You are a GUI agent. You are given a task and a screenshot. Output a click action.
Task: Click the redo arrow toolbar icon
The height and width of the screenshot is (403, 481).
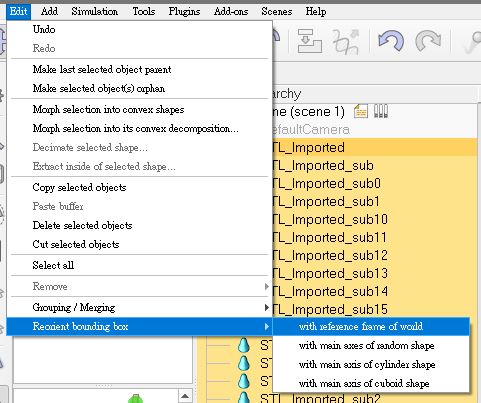[x=428, y=40]
